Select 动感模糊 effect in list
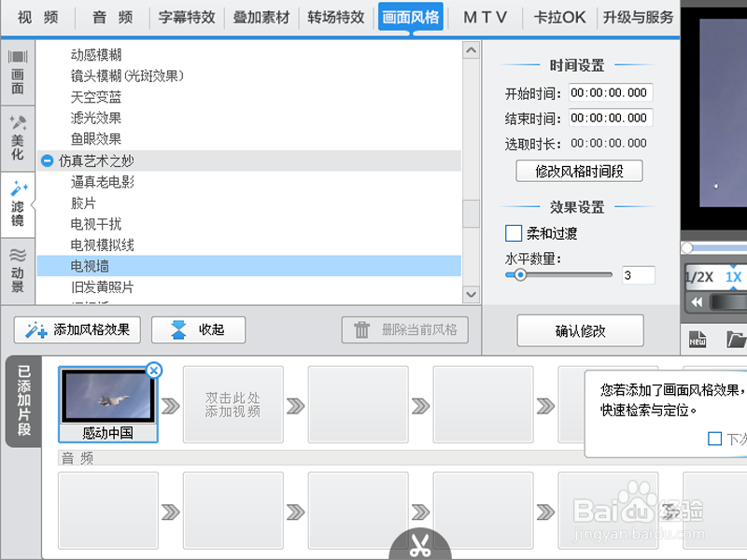This screenshot has height=560, width=747. pyautogui.click(x=96, y=55)
